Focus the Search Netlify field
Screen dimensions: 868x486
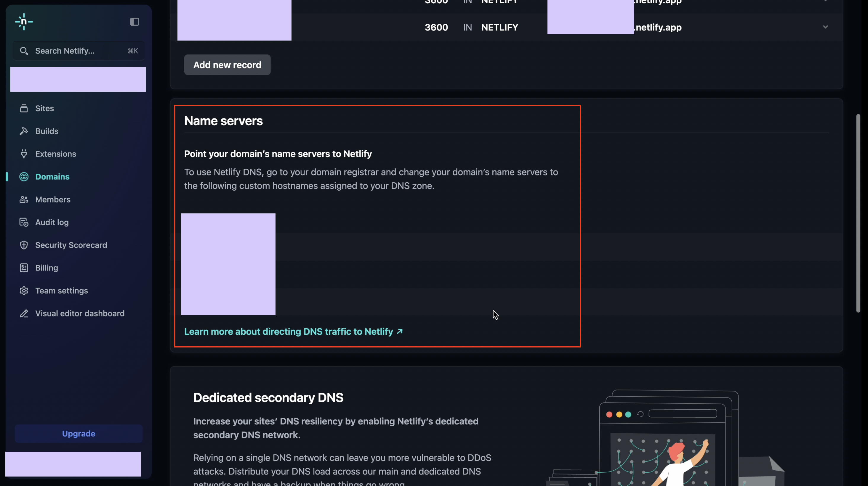pos(79,51)
